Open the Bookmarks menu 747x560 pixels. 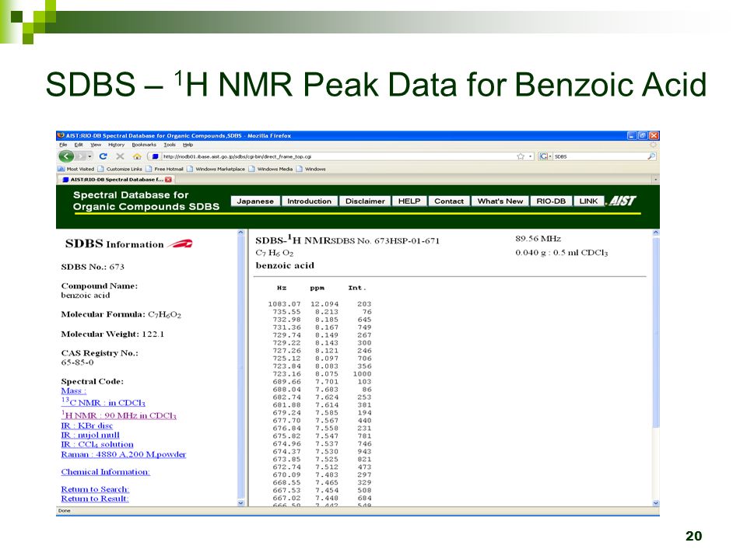tap(144, 145)
